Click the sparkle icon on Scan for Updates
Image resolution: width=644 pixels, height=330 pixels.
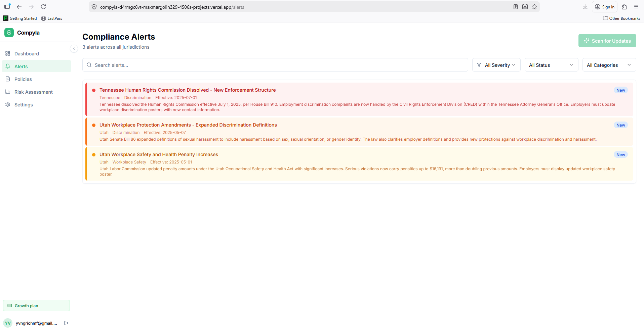(587, 41)
